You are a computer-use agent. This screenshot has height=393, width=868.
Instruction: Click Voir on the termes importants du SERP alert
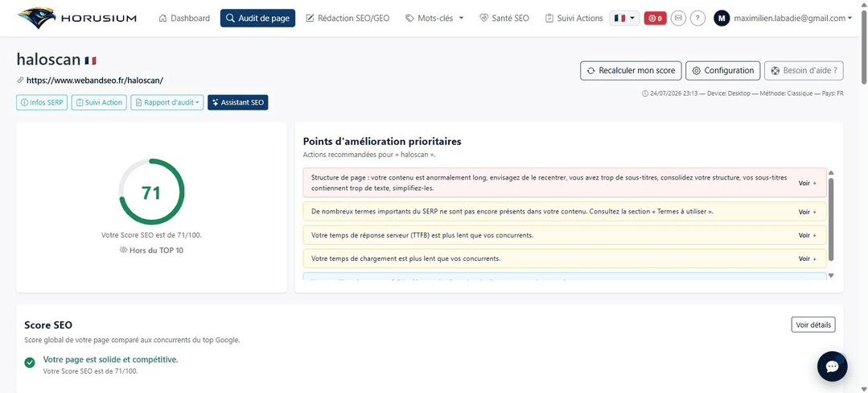(807, 212)
